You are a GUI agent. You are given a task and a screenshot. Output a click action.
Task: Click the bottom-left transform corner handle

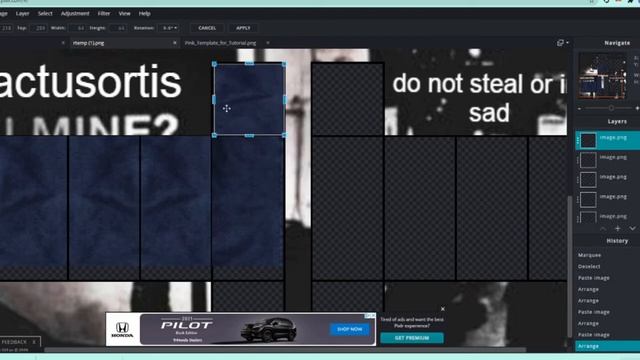click(x=214, y=135)
